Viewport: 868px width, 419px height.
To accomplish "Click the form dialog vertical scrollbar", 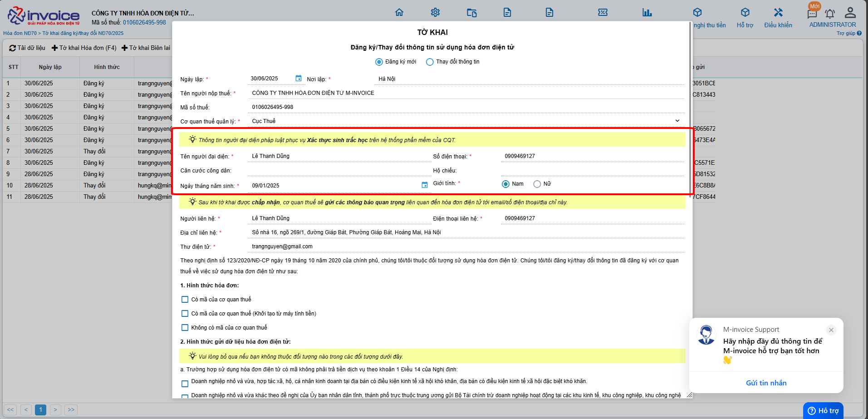I will coord(690,109).
